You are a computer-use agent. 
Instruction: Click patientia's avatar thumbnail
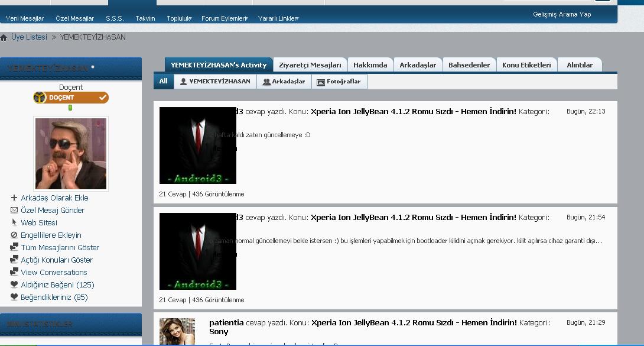(x=177, y=331)
